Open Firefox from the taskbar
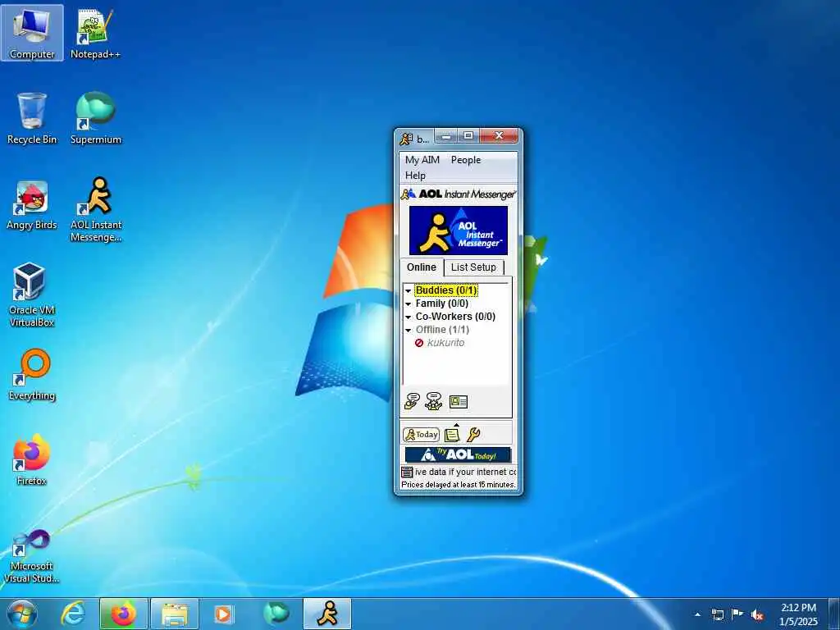Screen dimensions: 840x630 point(123,614)
